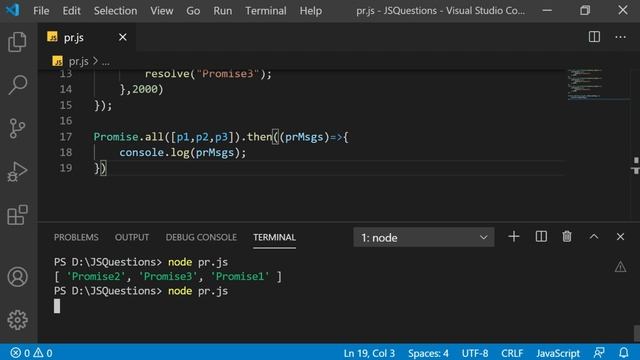
Task: Open the Run menu
Action: [222, 11]
